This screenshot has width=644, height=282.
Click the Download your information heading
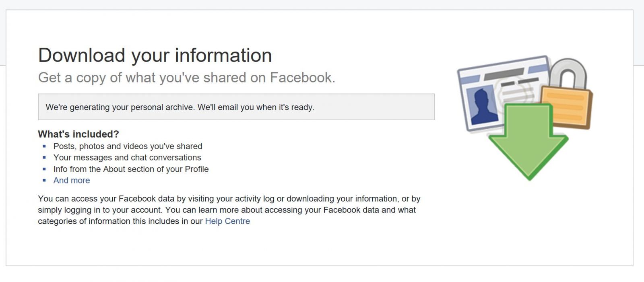(155, 55)
